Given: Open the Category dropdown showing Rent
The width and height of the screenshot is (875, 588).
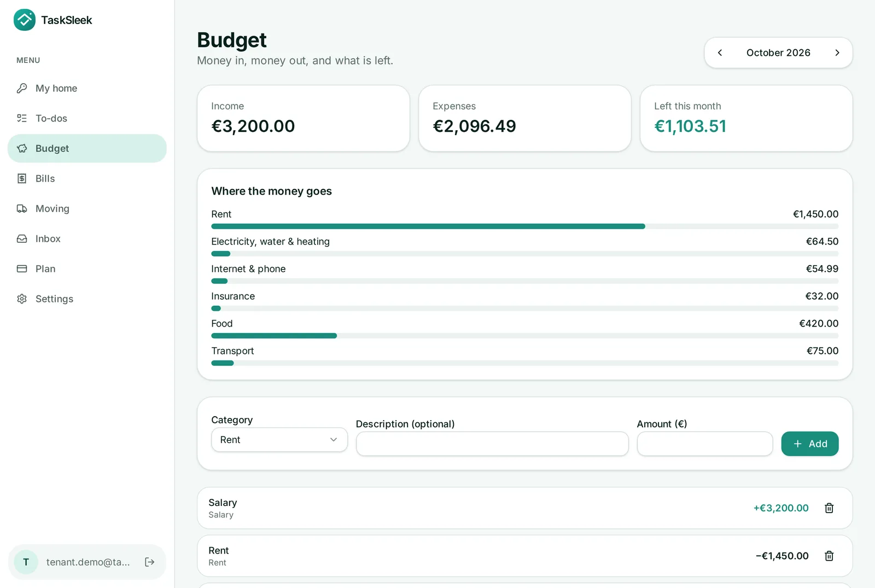Looking at the screenshot, I should pos(279,440).
